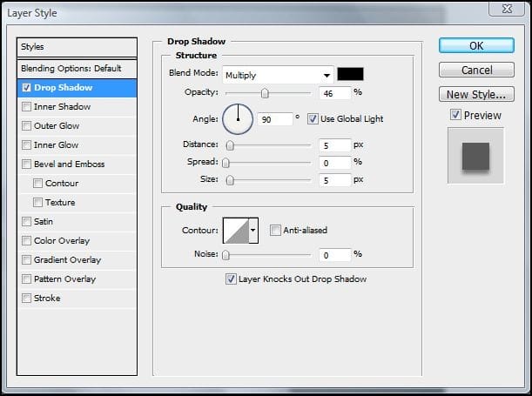This screenshot has width=532, height=396.
Task: Click the Angle dial control
Action: pyautogui.click(x=238, y=119)
